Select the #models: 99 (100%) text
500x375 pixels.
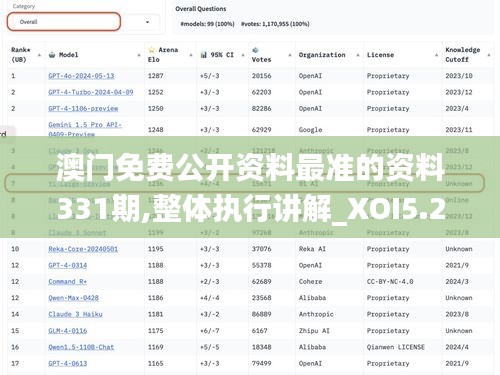(207, 24)
